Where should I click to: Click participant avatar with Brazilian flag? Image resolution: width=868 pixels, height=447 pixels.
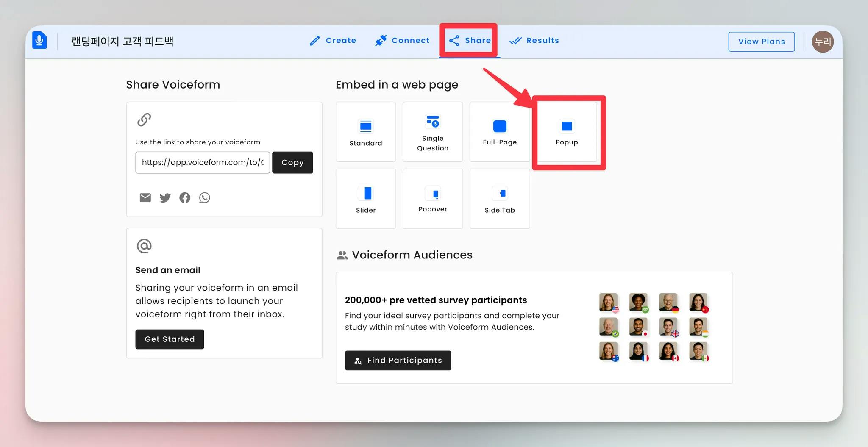(x=609, y=327)
